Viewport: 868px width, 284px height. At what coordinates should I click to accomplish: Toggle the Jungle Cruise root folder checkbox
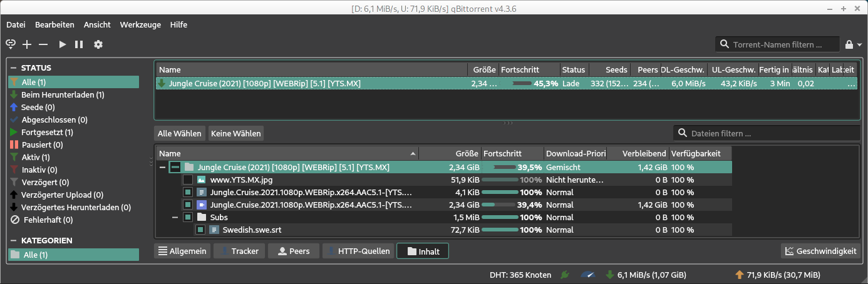[x=175, y=167]
